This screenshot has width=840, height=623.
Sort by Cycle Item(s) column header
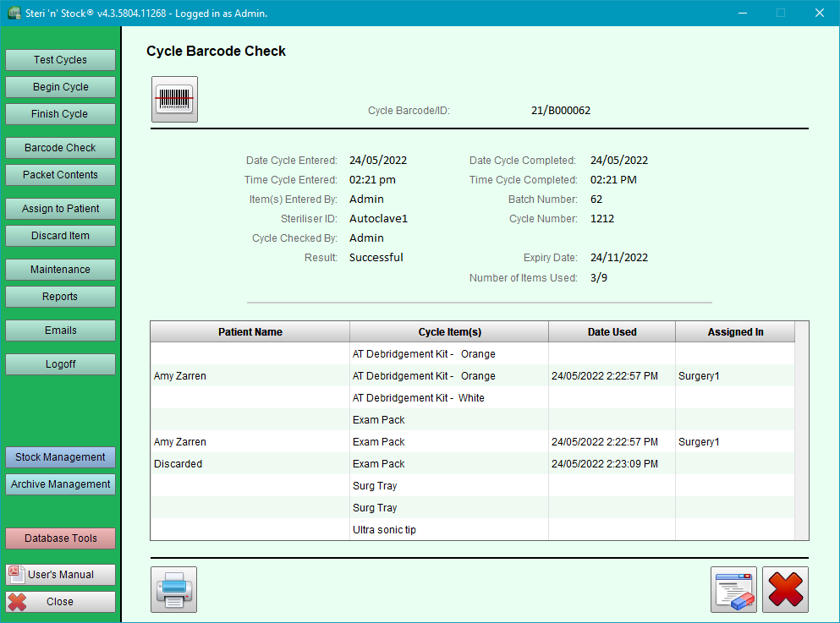pos(449,332)
